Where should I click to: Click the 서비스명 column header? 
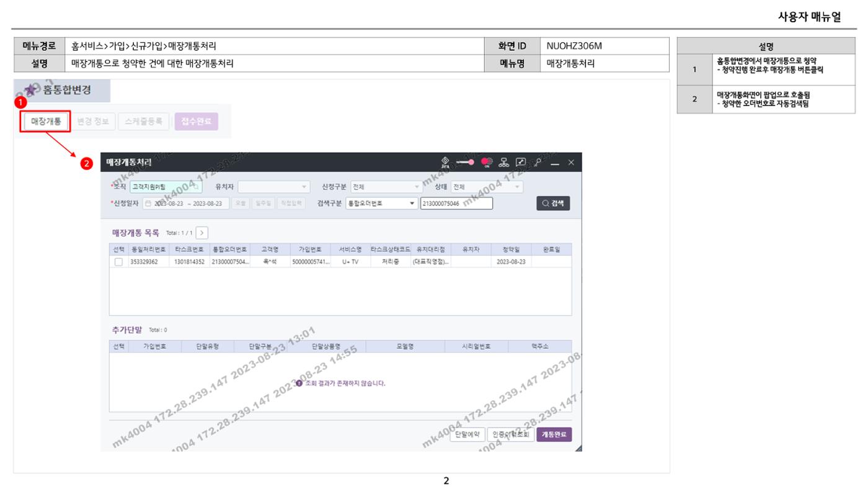[x=350, y=249]
